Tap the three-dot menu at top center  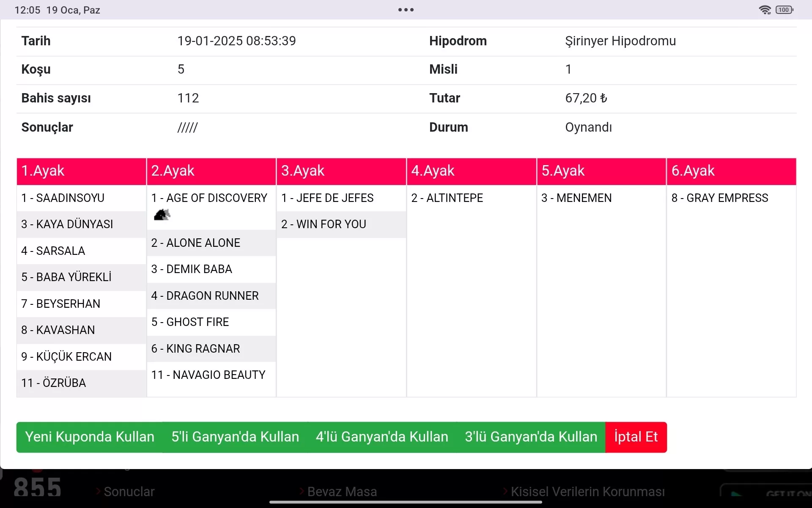[x=406, y=10]
